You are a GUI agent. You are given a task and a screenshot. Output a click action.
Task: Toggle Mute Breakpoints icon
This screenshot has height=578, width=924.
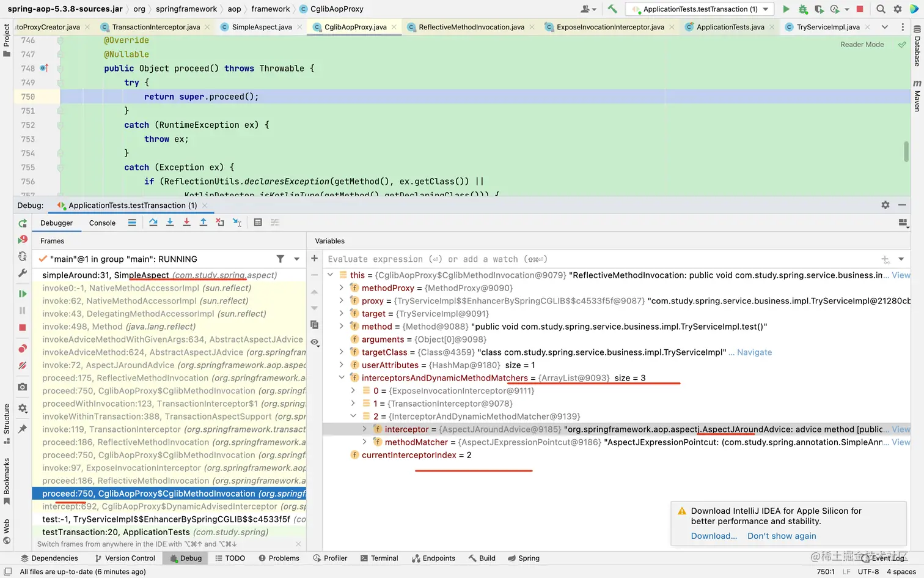[x=23, y=365]
